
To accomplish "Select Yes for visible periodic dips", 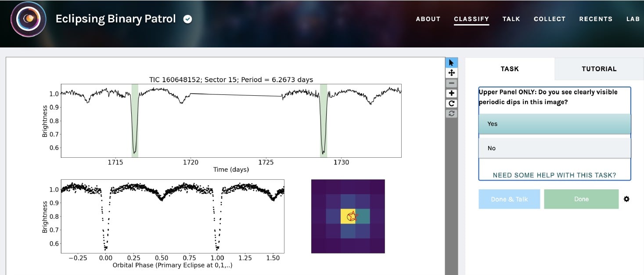I will (x=554, y=123).
